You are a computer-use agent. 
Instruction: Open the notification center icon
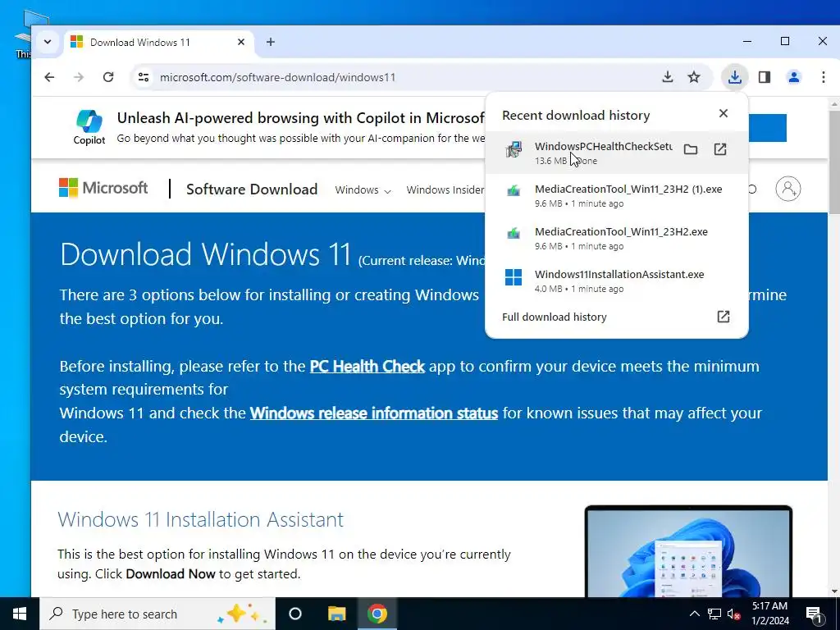tap(815, 614)
